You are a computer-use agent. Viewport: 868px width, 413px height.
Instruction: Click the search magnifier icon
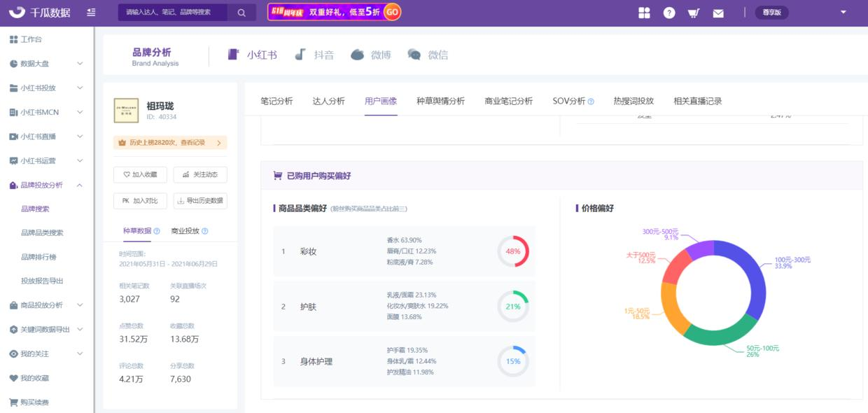pyautogui.click(x=241, y=12)
